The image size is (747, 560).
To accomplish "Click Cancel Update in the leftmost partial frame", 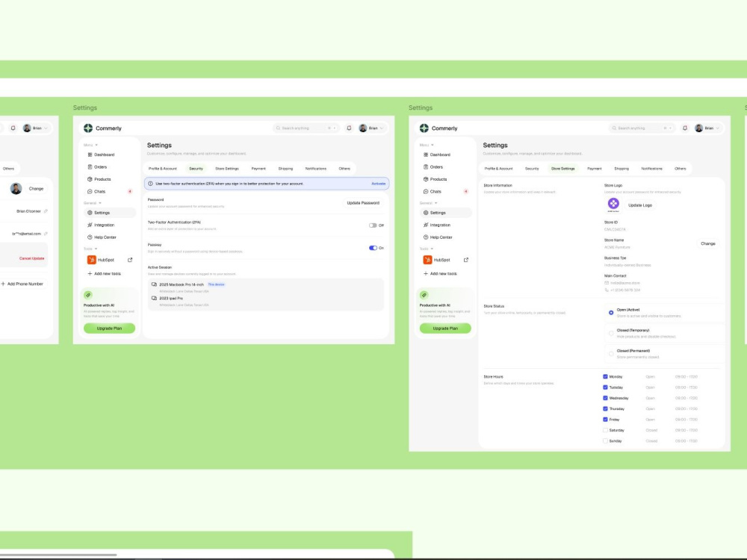I will [31, 258].
